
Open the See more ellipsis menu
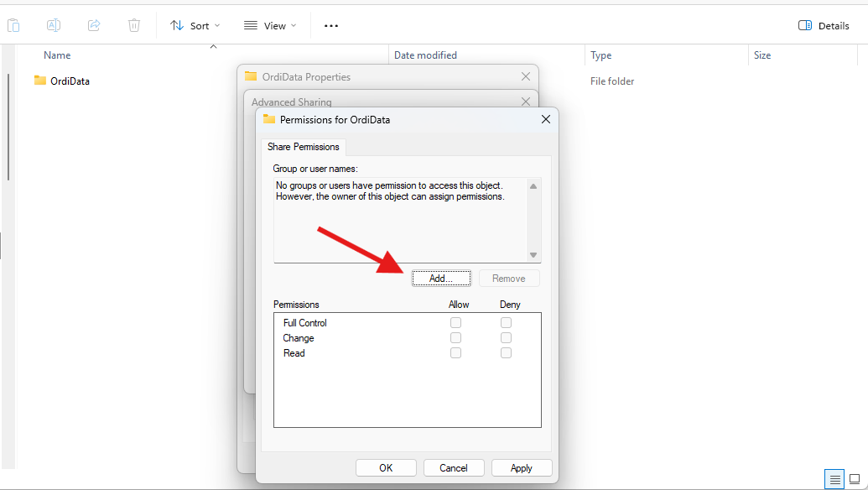(x=331, y=26)
